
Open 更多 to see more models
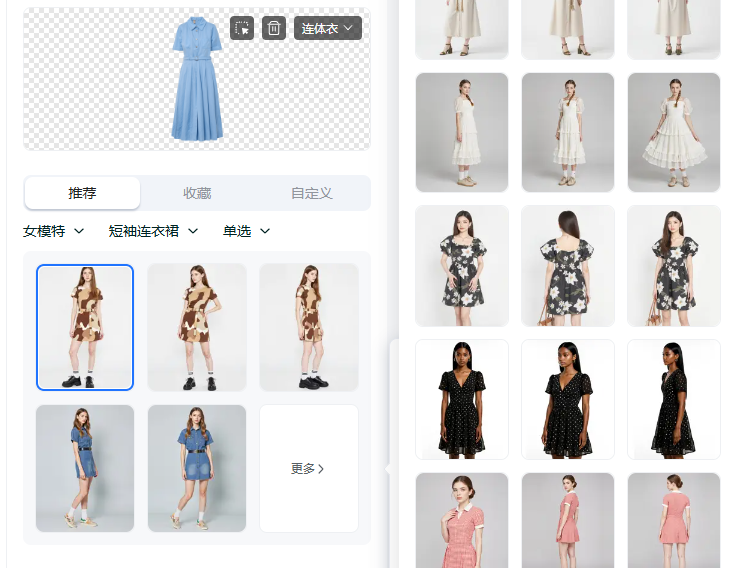coord(309,468)
